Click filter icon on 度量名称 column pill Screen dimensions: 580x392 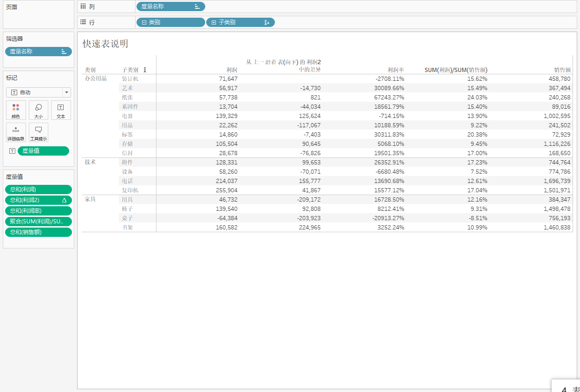tap(197, 7)
